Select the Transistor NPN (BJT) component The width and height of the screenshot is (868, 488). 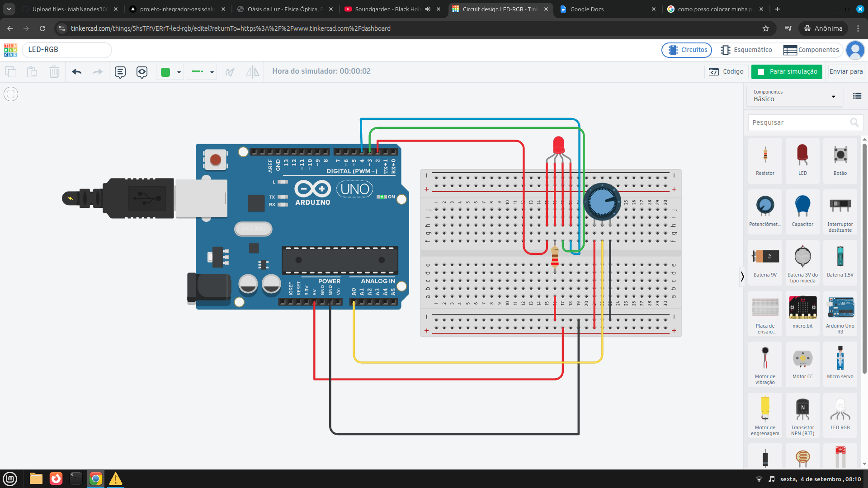[x=802, y=415]
